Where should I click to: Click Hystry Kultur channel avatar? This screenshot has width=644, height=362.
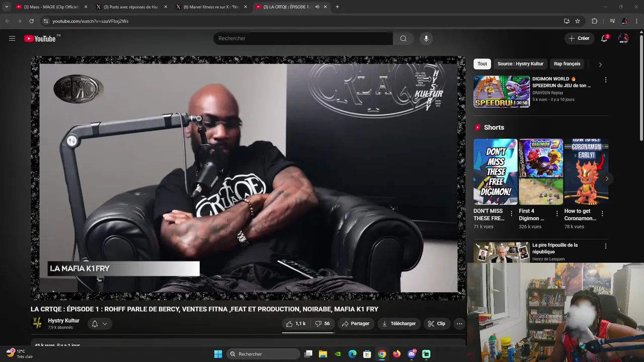[x=37, y=323]
